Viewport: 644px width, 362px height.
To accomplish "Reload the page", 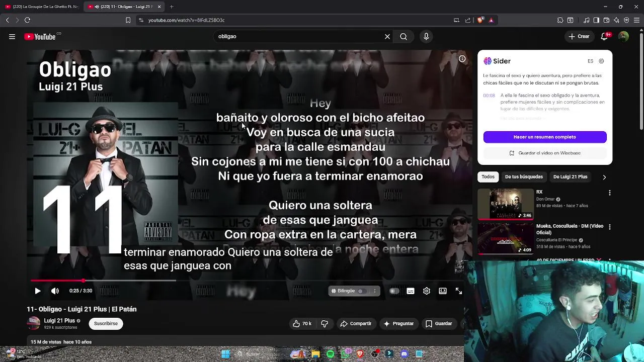I will coord(27,20).
